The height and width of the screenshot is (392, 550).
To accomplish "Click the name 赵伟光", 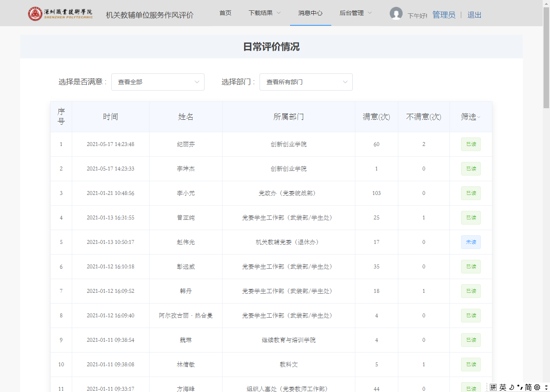I will [x=186, y=242].
